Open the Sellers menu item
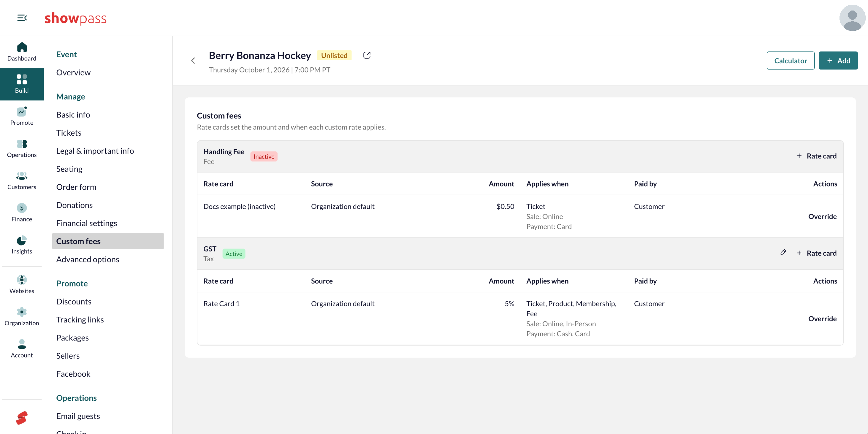The image size is (868, 434). pyautogui.click(x=68, y=356)
